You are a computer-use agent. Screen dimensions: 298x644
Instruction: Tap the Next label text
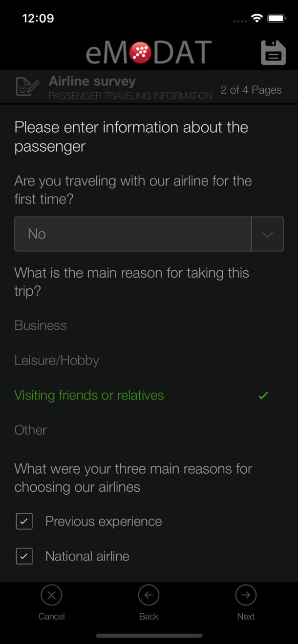pos(246,616)
